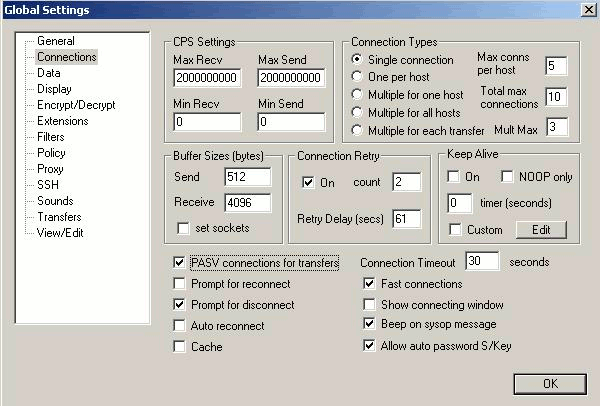The image size is (600, 406).
Task: Select General in the settings tree
Action: click(x=55, y=41)
